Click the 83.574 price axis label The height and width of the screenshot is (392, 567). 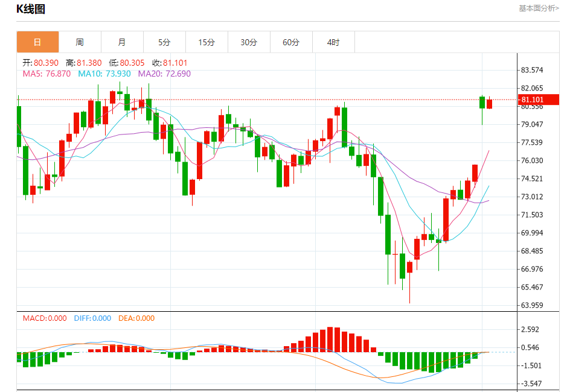coord(532,70)
